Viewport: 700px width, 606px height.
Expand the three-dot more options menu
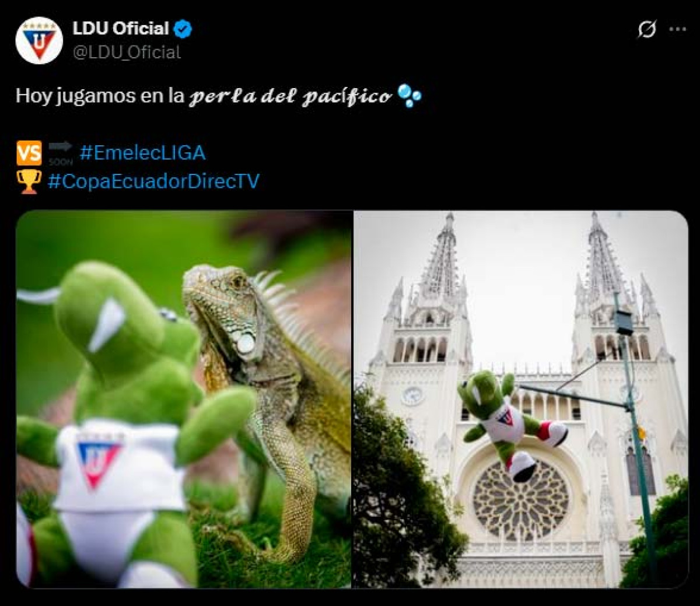point(677,29)
